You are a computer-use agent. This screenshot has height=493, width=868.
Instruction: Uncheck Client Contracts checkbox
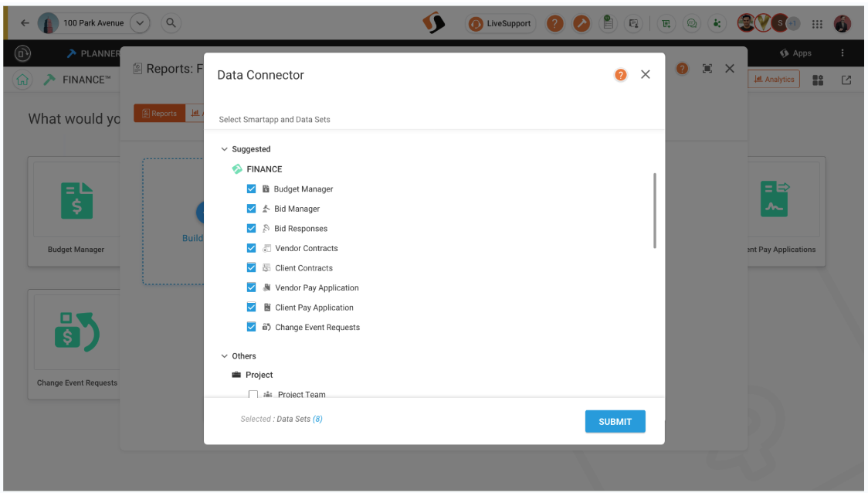point(251,267)
